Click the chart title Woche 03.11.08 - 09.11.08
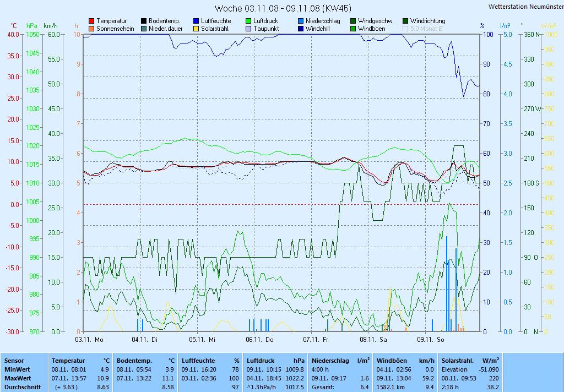 tap(283, 8)
